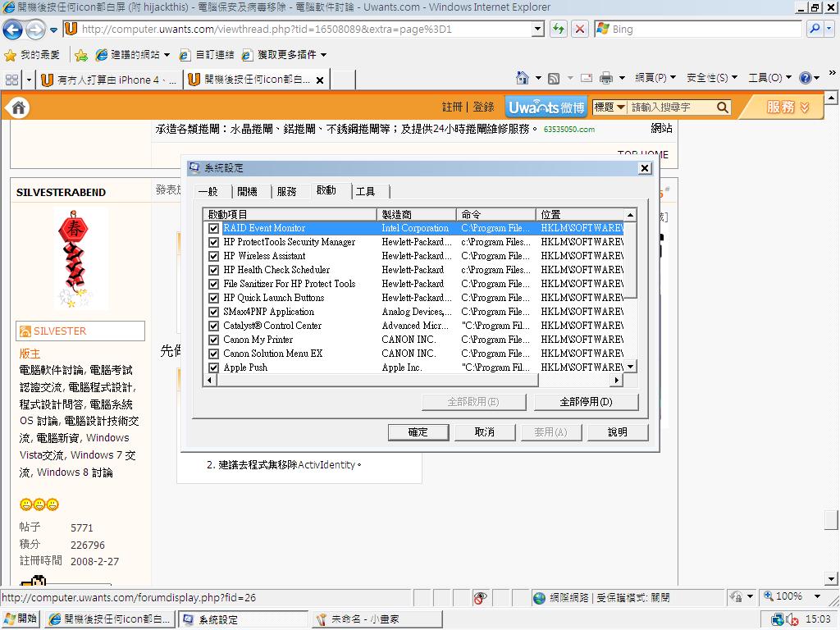The width and height of the screenshot is (840, 630).
Task: Uncheck RAID Event Monitor startup item
Action: [214, 228]
